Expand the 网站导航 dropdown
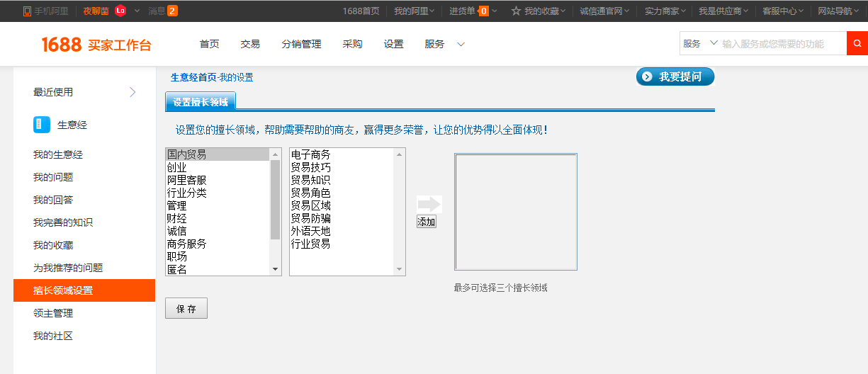Screen dimensions: 868x374 pos(856,11)
